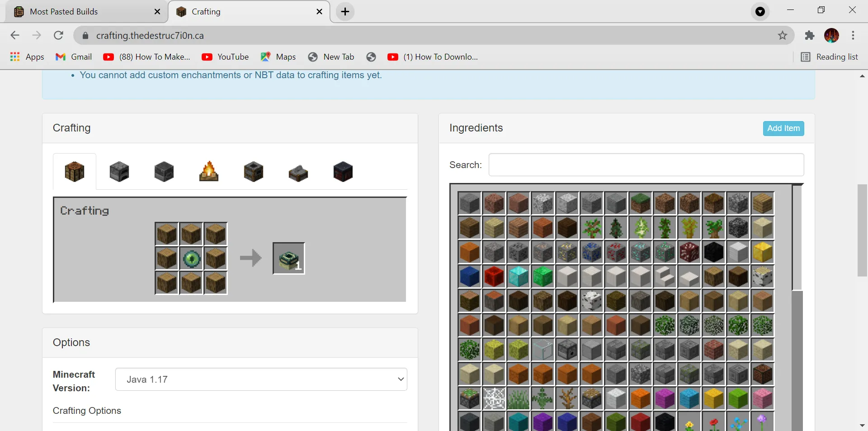Click the ingredient Search field
The width and height of the screenshot is (868, 431).
coord(646,165)
